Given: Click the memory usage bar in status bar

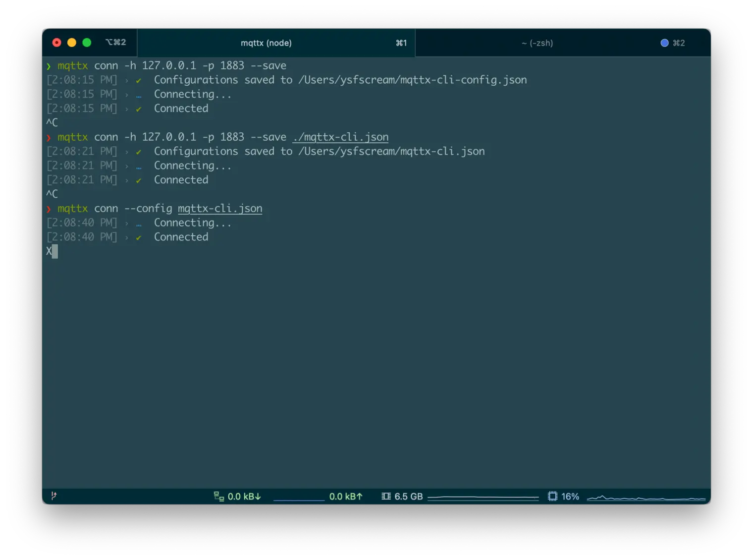Looking at the screenshot, I should 483,496.
